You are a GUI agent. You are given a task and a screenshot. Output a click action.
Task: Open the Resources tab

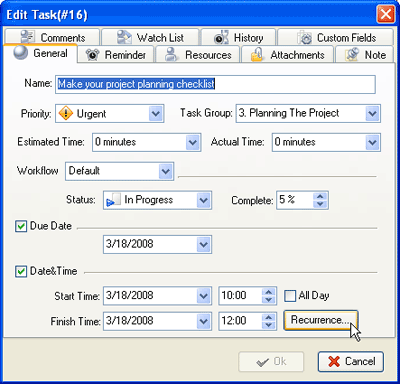[198, 54]
